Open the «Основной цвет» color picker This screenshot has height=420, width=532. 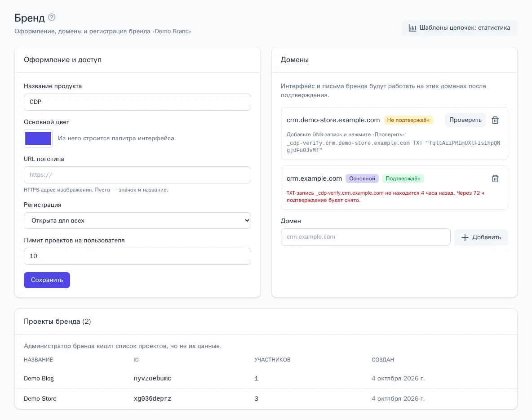click(38, 139)
